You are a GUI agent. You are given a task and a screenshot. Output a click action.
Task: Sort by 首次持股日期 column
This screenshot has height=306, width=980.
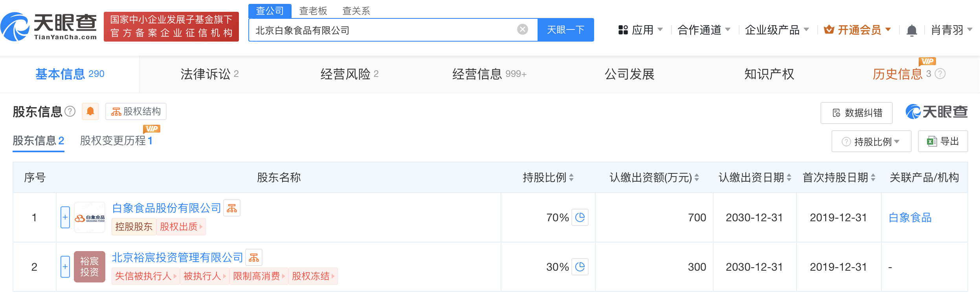pyautogui.click(x=873, y=178)
